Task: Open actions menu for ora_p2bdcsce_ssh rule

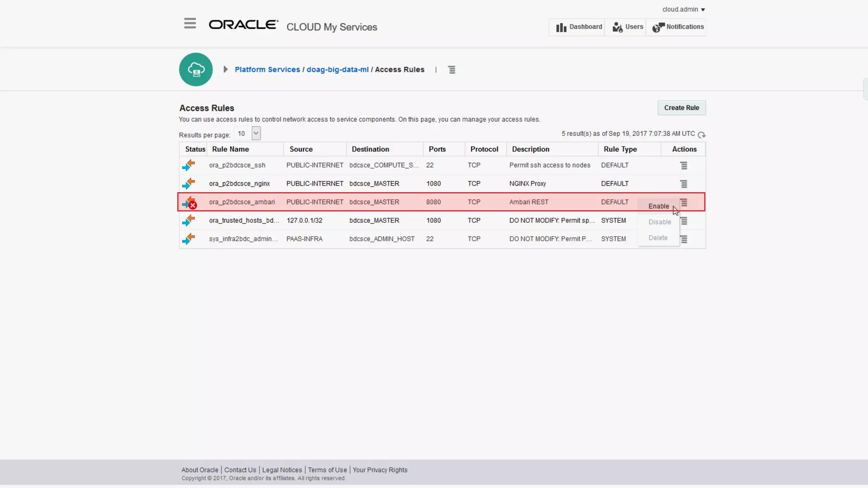Action: 684,166
